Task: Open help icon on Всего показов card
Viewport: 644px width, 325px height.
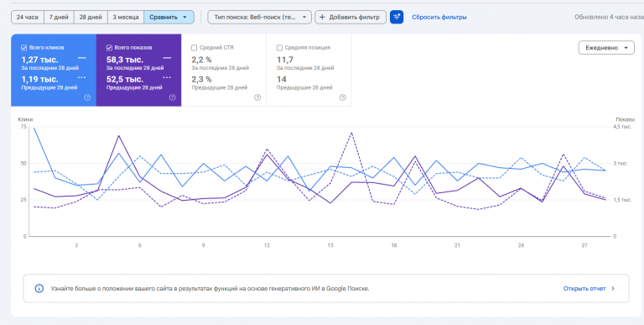Action: (x=172, y=97)
